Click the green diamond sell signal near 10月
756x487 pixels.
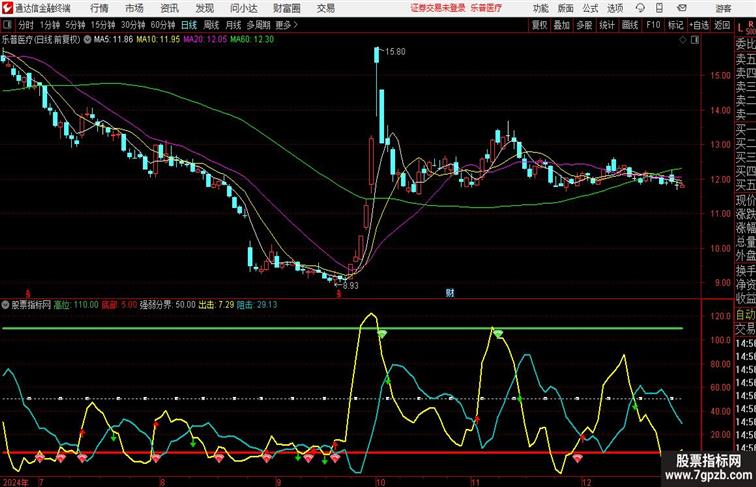[382, 334]
